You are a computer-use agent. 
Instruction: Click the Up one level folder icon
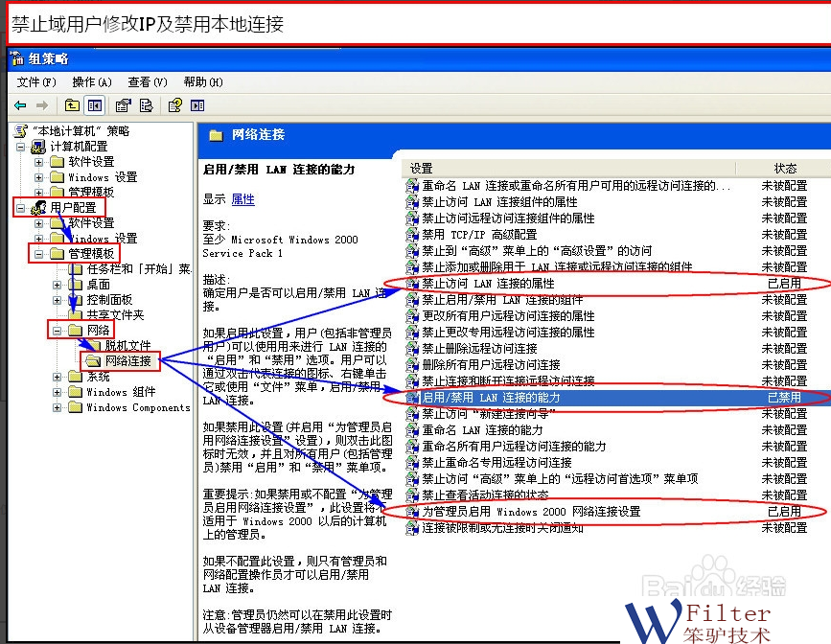coord(73,105)
